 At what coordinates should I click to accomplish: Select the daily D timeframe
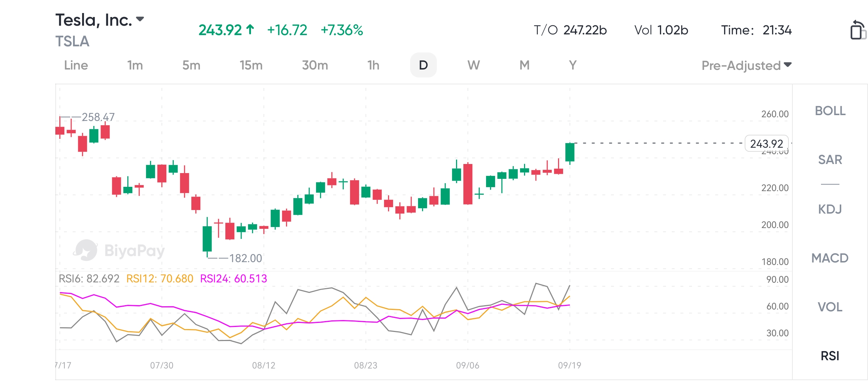coord(423,65)
